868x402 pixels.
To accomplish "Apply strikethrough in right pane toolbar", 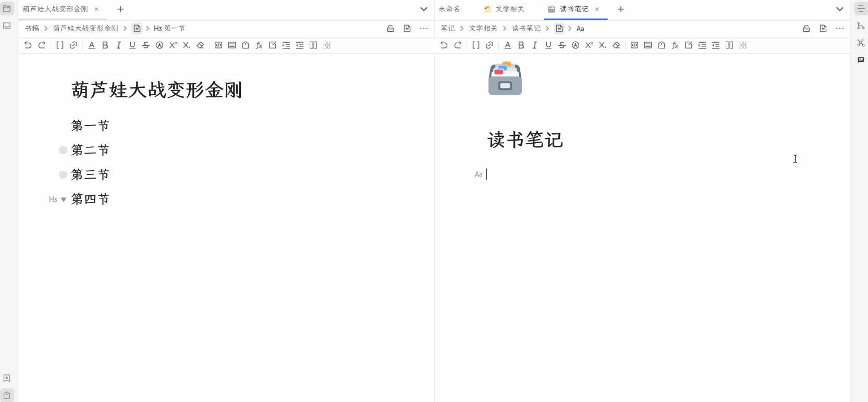I will pos(562,45).
